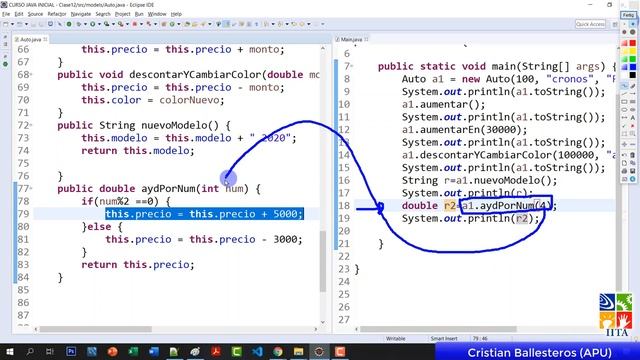
Task: Click the External Tools run icon
Action: [x=120, y=24]
